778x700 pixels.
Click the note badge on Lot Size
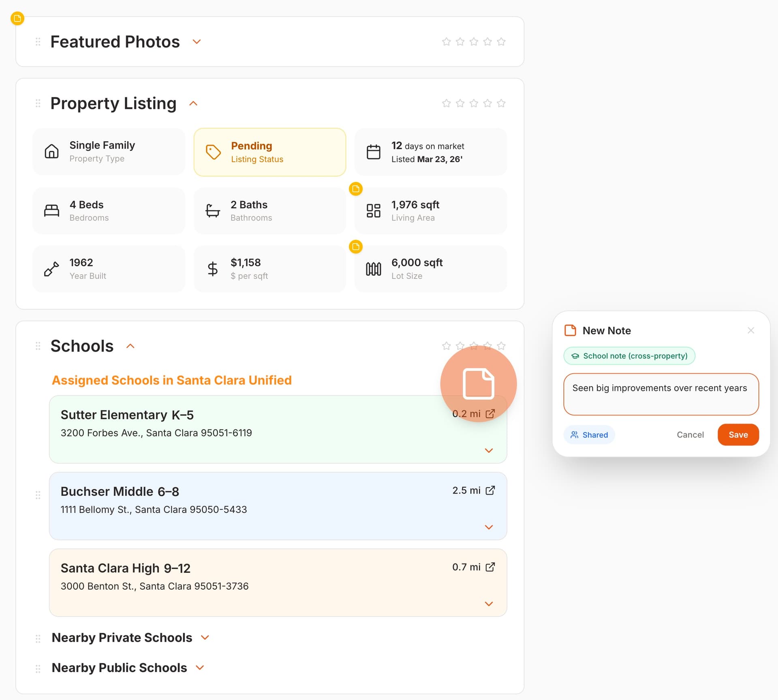pyautogui.click(x=356, y=246)
